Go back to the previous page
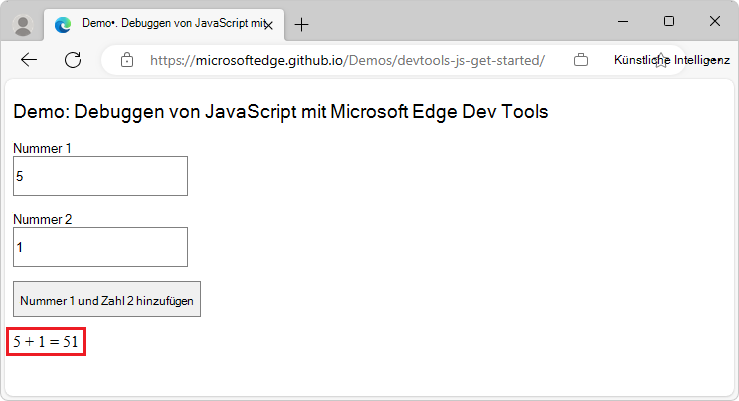Screen dimensions: 739x401 coord(29,60)
